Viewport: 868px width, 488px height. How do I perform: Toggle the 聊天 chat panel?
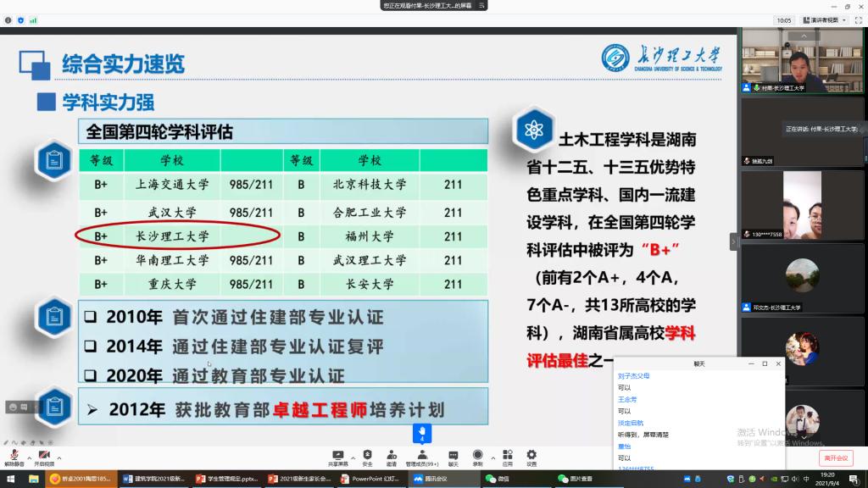tap(453, 455)
